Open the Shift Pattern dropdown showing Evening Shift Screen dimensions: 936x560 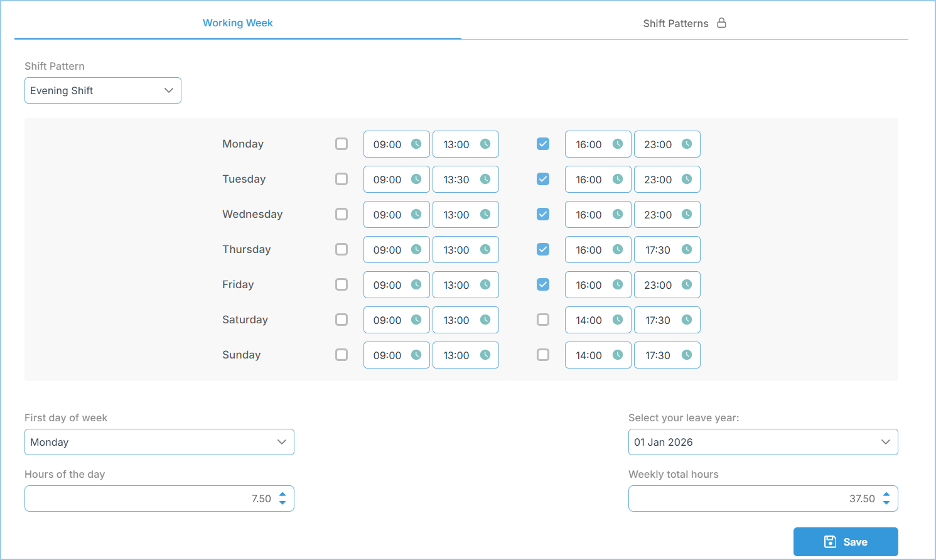click(103, 90)
